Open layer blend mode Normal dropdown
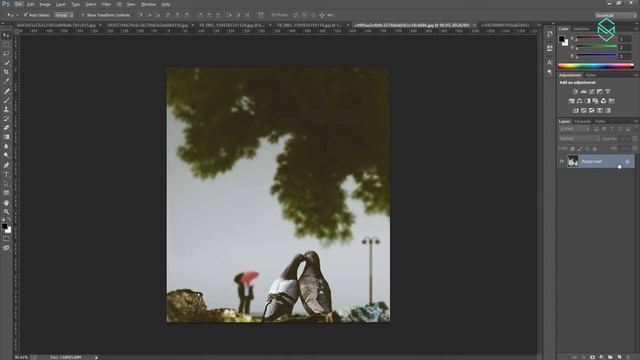640x360 pixels. [579, 139]
